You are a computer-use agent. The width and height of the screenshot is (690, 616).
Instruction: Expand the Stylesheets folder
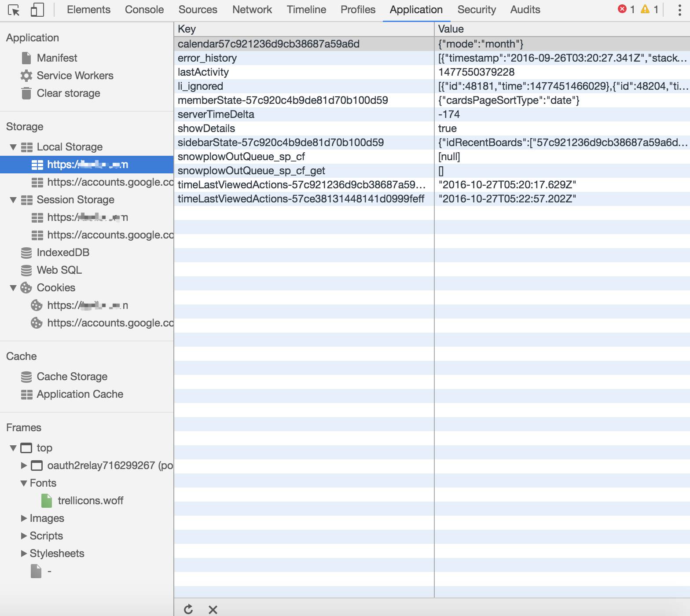(x=24, y=554)
